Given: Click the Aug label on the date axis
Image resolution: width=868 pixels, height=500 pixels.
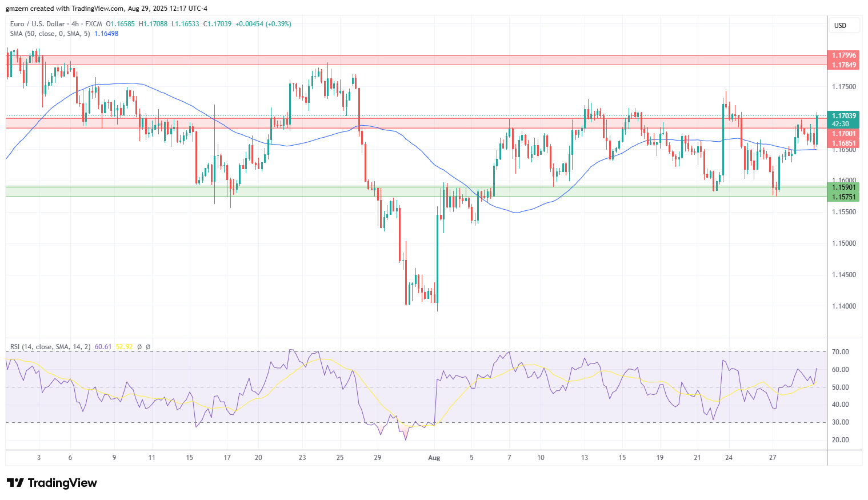Looking at the screenshot, I should tap(434, 458).
